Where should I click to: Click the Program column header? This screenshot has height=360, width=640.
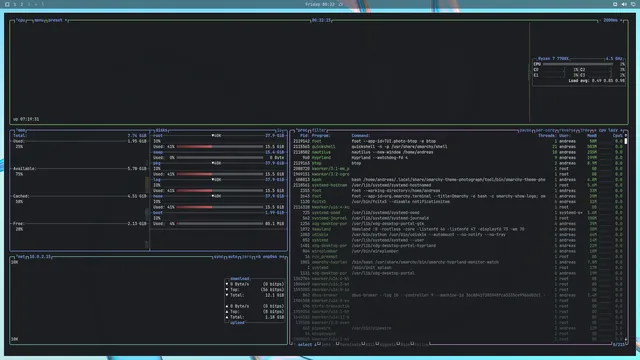click(x=321, y=136)
